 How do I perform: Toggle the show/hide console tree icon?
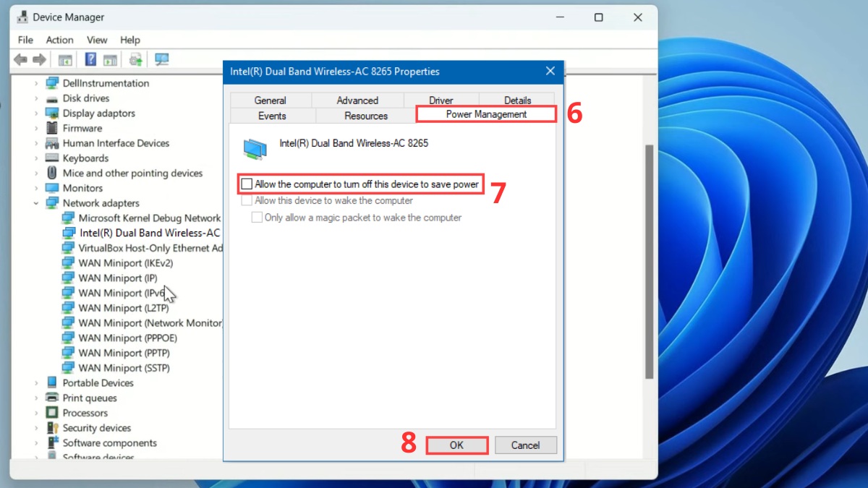[65, 60]
